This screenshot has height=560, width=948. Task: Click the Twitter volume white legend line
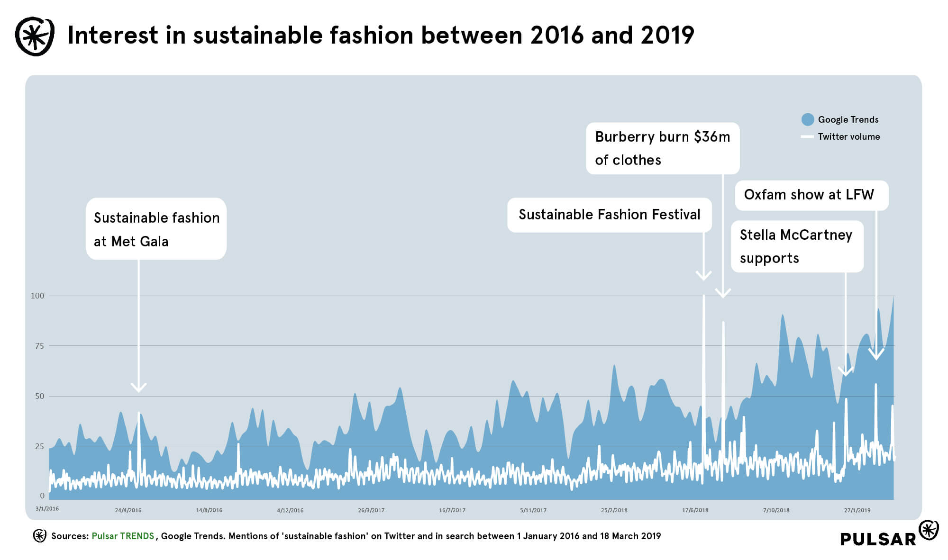(x=807, y=137)
